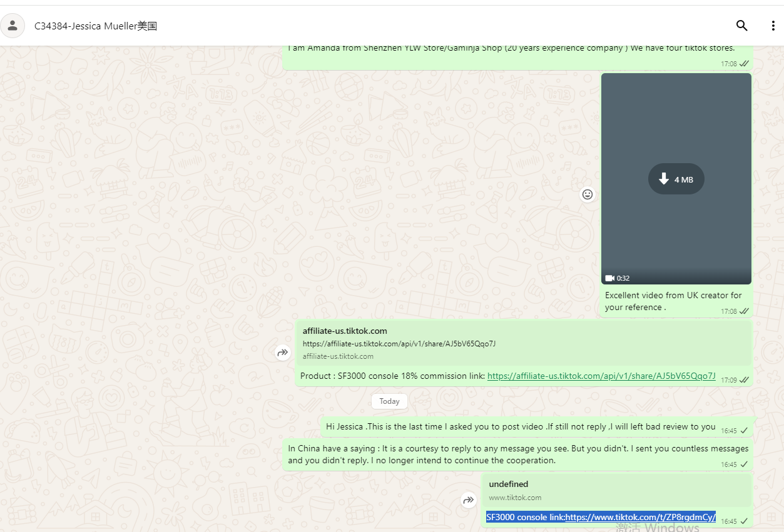Image resolution: width=784 pixels, height=532 pixels.
Task: Open the highlighted www.tiktok.com/t/ZP8rgdmCy link
Action: pyautogui.click(x=640, y=517)
